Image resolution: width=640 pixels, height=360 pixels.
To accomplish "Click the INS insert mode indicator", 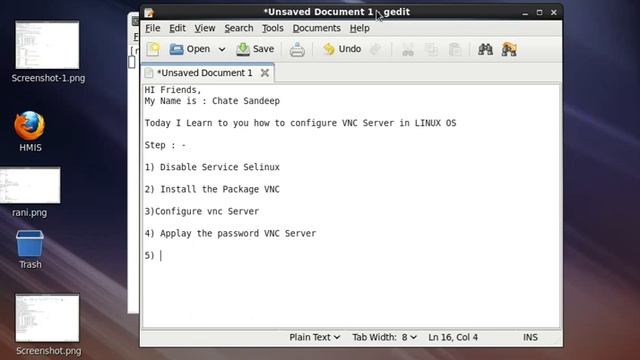I will coord(530,338).
